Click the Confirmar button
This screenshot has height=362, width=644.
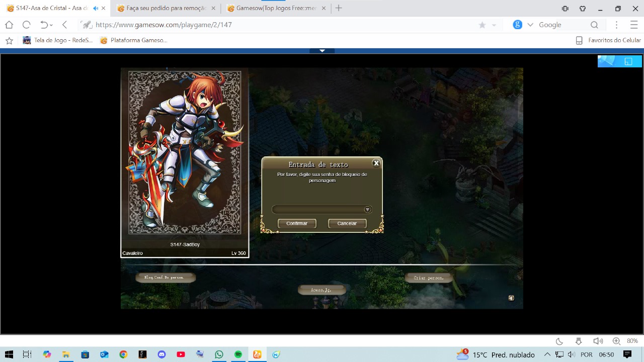297,223
